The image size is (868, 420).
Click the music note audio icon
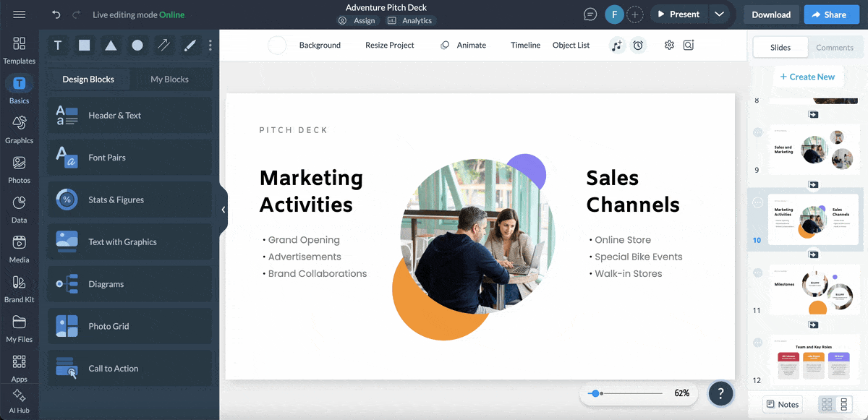[x=616, y=46]
